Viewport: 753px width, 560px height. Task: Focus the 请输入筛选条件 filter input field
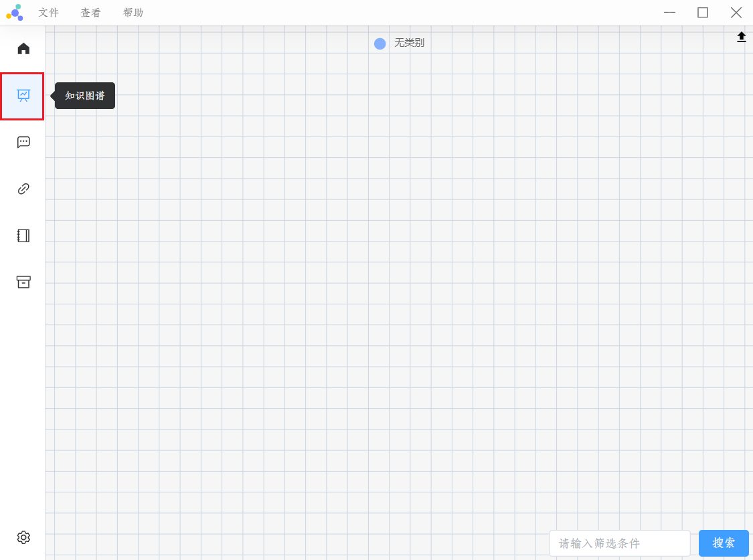click(620, 543)
